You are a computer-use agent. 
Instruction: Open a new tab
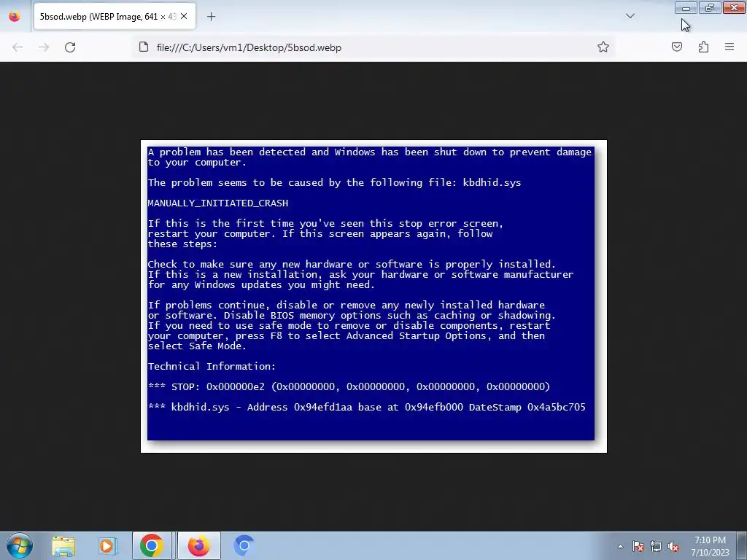coord(211,17)
